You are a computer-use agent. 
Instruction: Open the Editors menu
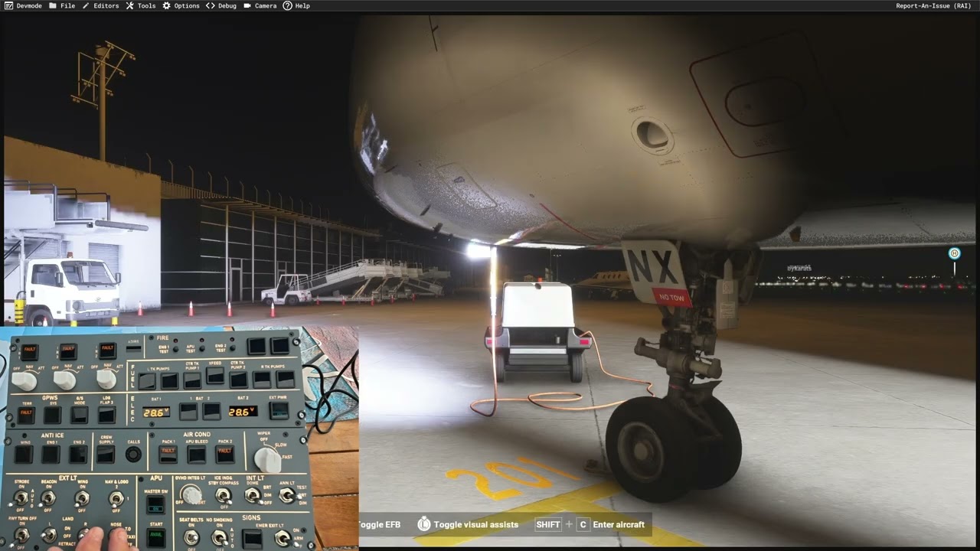pyautogui.click(x=100, y=5)
